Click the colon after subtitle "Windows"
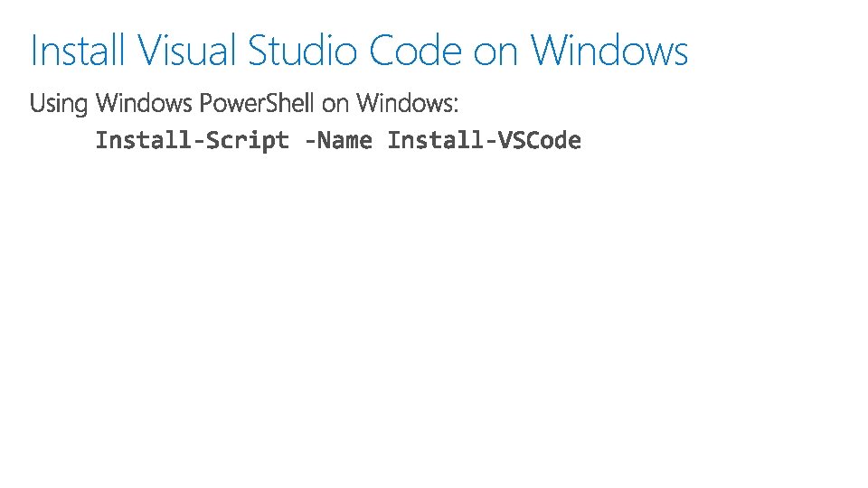Screen dimensions: 868x488 (456, 105)
